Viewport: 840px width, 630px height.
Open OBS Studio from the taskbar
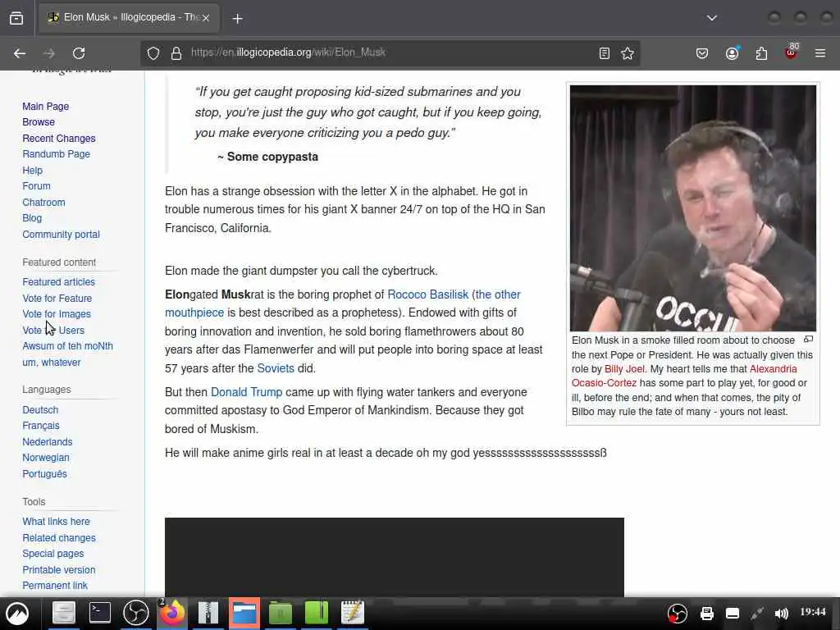136,613
